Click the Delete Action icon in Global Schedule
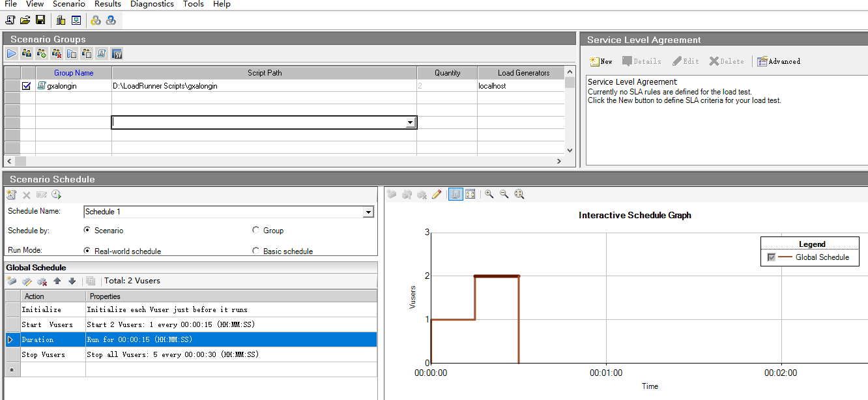This screenshot has width=868, height=400. click(x=42, y=281)
